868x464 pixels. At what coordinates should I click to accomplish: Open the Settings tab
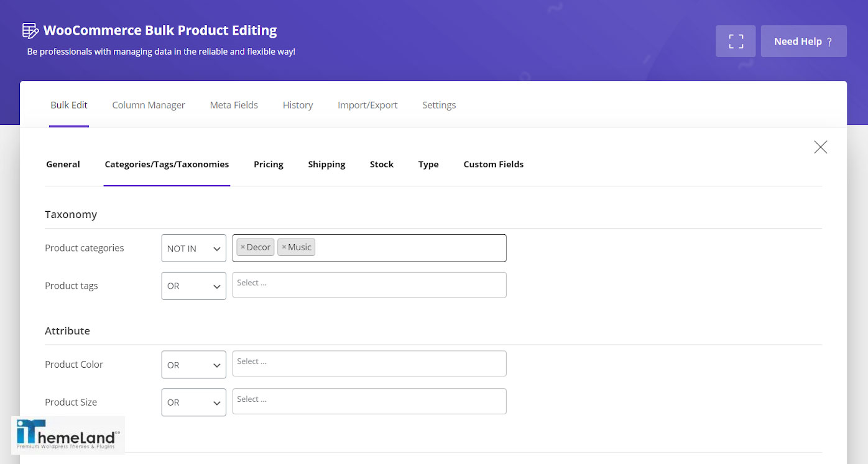pos(439,105)
